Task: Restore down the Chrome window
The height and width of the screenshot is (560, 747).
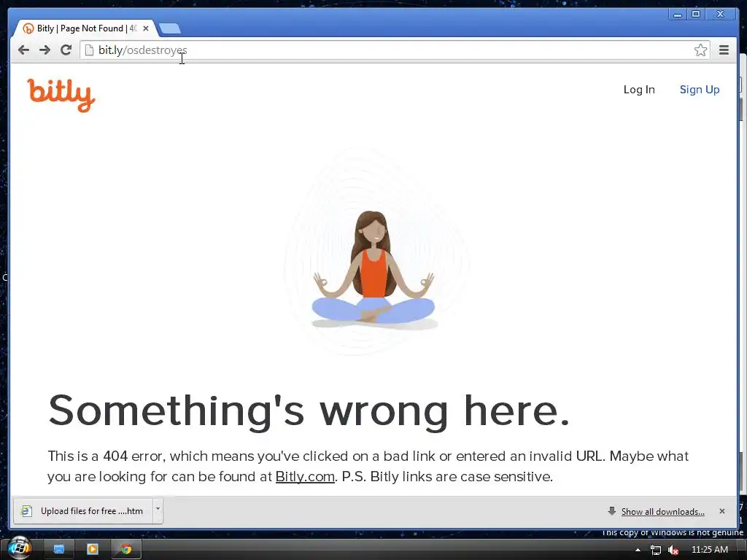Action: coord(695,15)
